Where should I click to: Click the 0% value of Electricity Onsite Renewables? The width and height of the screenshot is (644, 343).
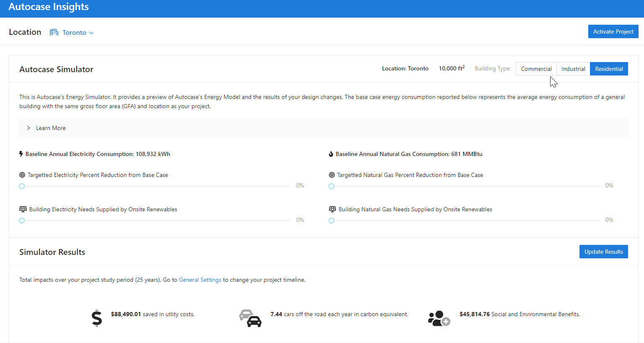point(300,220)
